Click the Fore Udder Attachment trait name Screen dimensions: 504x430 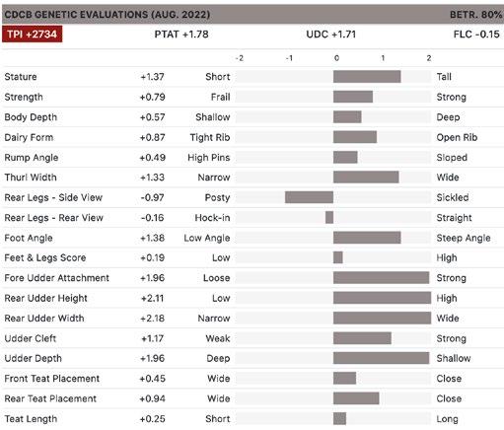(56, 278)
